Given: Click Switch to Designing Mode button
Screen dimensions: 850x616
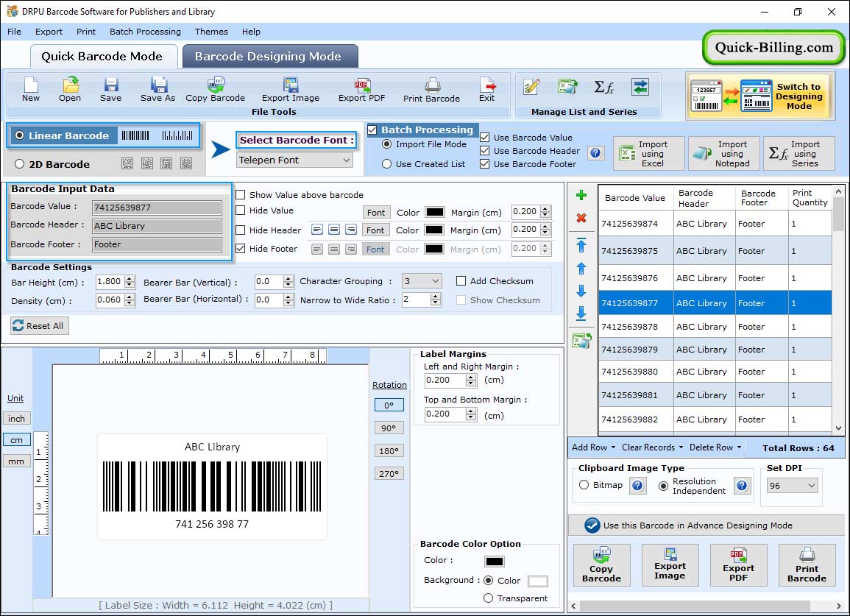Looking at the screenshot, I should tap(759, 96).
